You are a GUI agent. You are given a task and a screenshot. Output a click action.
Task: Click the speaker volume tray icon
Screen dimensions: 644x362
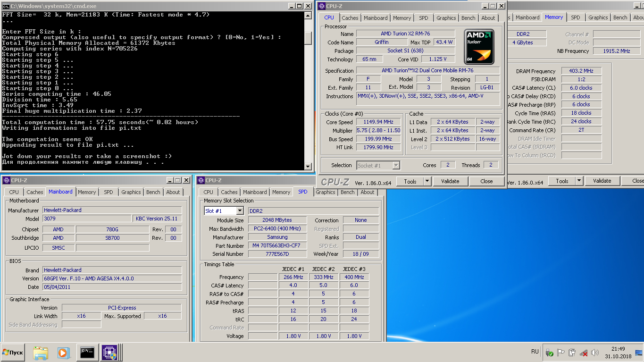click(595, 353)
